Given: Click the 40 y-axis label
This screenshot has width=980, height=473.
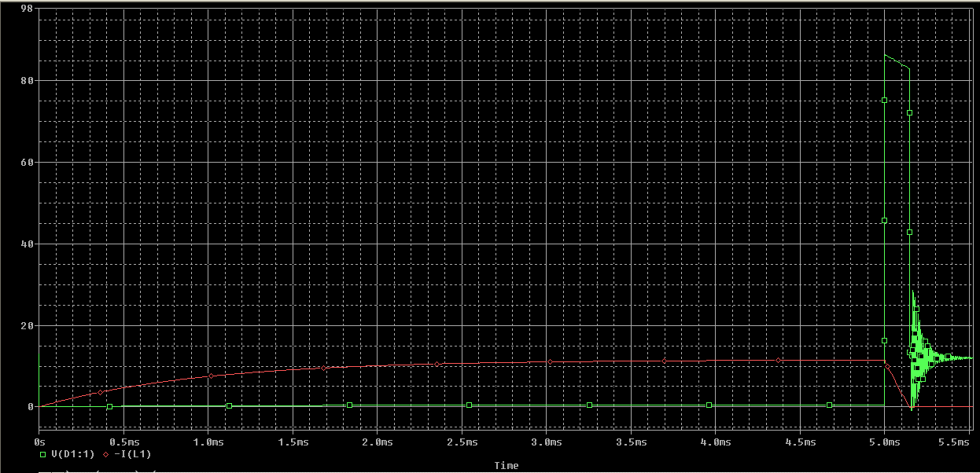Looking at the screenshot, I should click(x=27, y=244).
